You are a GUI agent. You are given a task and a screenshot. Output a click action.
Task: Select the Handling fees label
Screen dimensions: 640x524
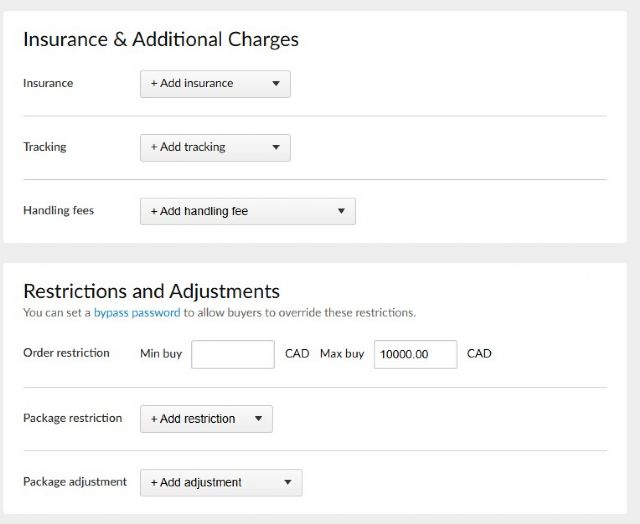pos(58,211)
